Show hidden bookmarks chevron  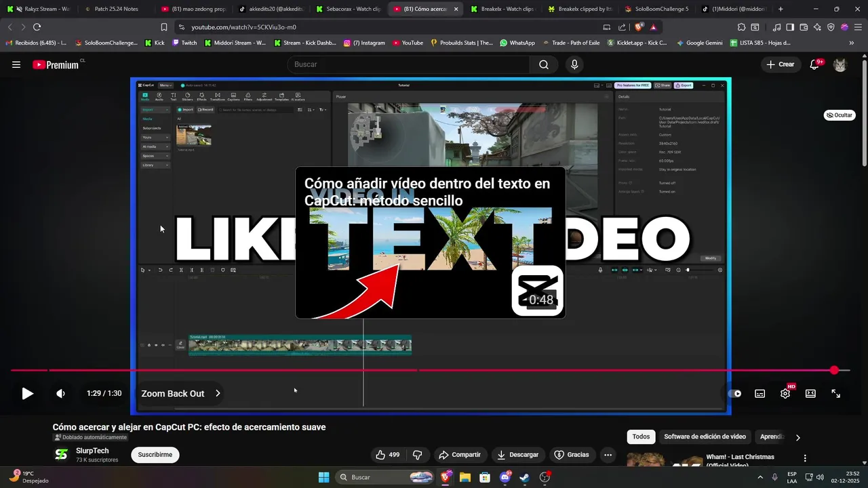852,43
